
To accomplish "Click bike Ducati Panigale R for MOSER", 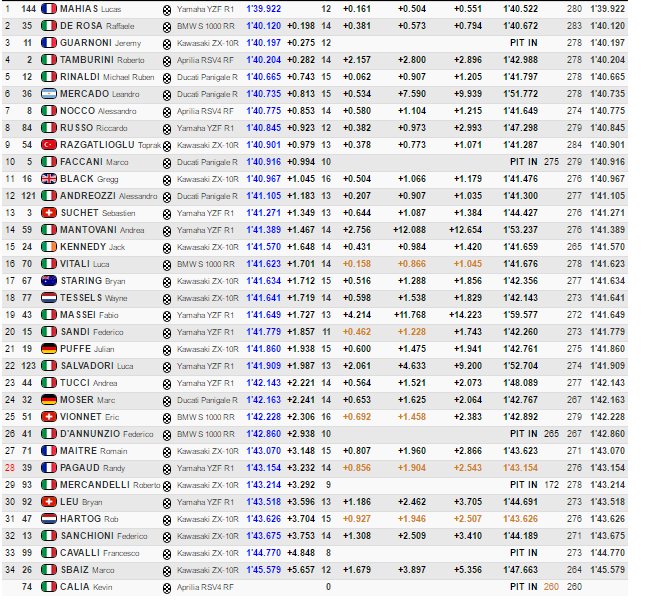I will click(207, 400).
